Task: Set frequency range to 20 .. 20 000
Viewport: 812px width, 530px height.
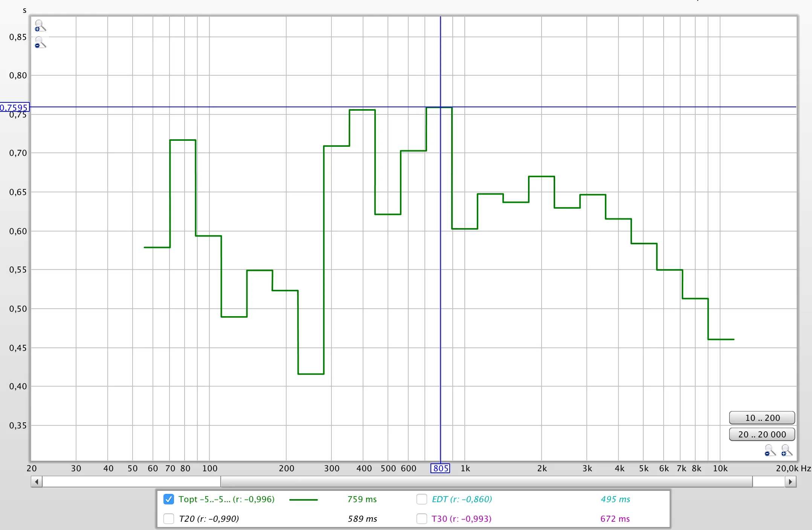Action: 762,434
